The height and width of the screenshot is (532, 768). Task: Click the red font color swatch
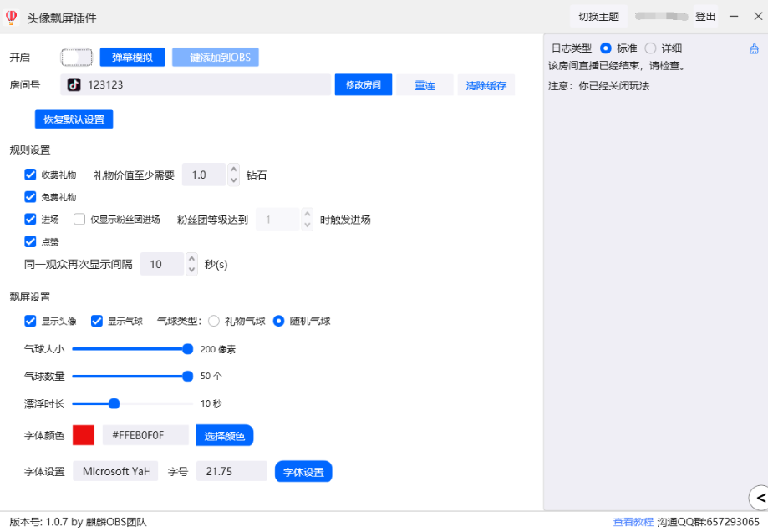click(x=84, y=435)
